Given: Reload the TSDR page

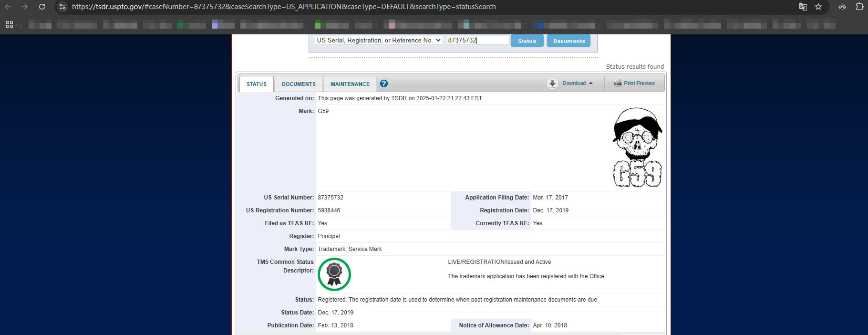Looking at the screenshot, I should [42, 7].
